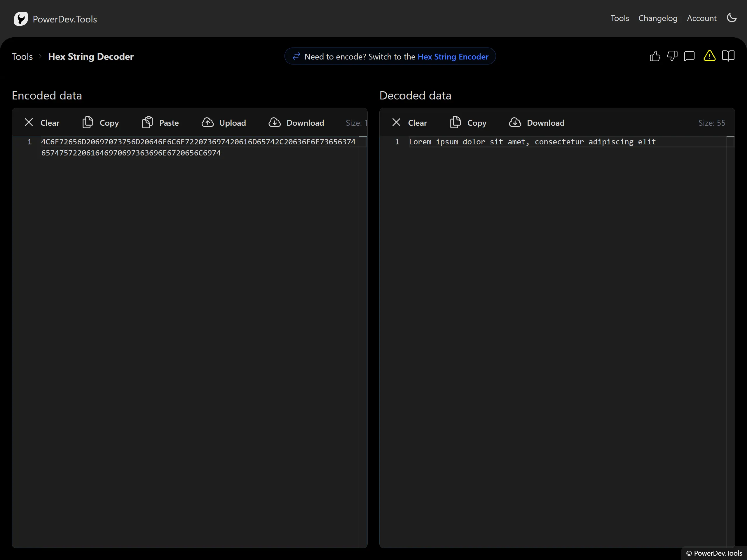Click the thumbs up feedback icon
Screen dimensions: 747x560
coord(655,56)
